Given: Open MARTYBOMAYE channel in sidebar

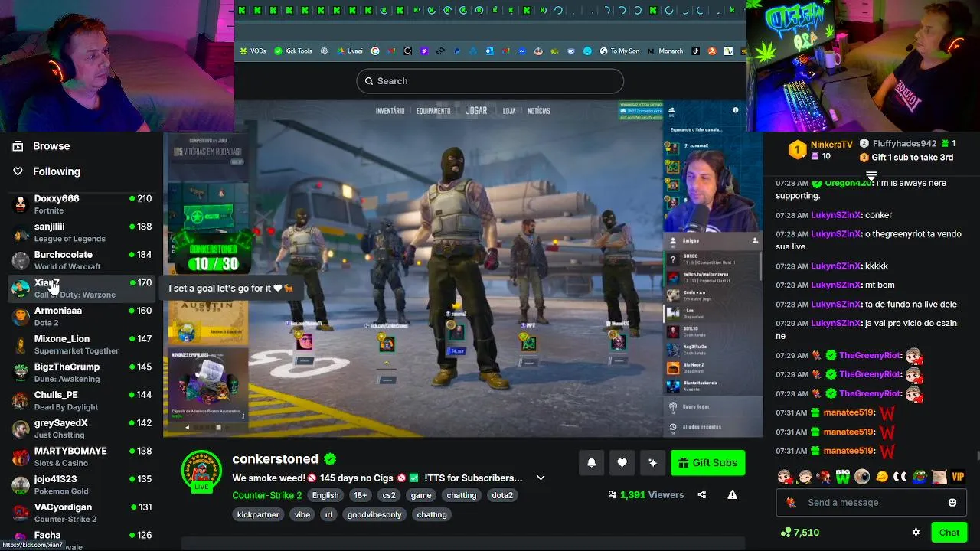Looking at the screenshot, I should pyautogui.click(x=81, y=457).
